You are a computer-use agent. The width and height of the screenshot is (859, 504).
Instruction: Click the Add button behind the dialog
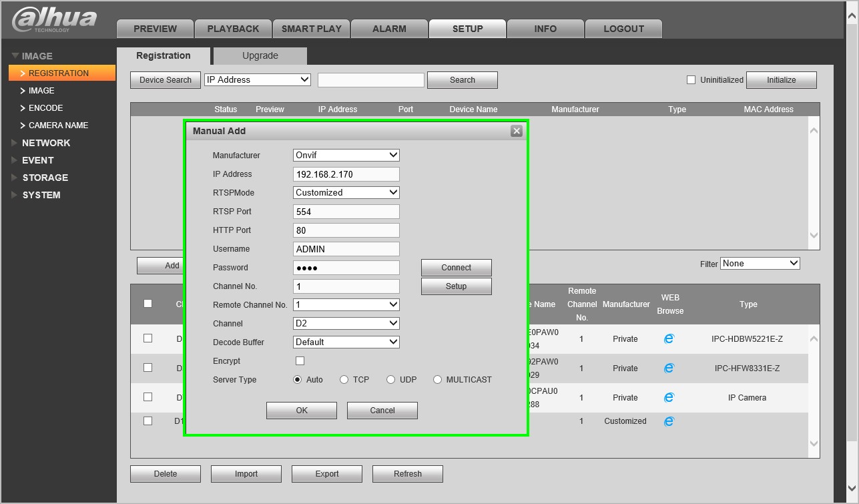click(x=160, y=266)
